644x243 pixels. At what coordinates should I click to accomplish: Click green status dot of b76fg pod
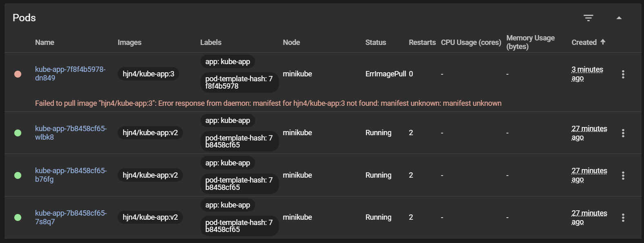point(18,175)
